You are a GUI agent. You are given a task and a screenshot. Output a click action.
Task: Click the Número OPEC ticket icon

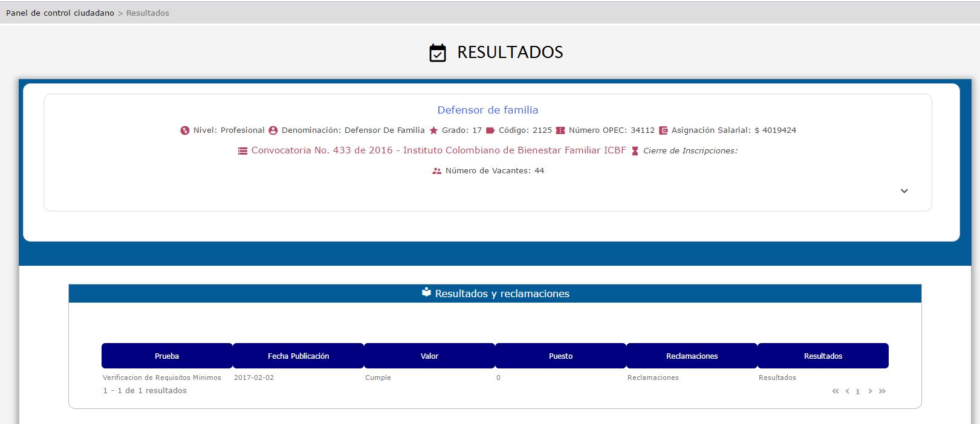[x=560, y=130]
